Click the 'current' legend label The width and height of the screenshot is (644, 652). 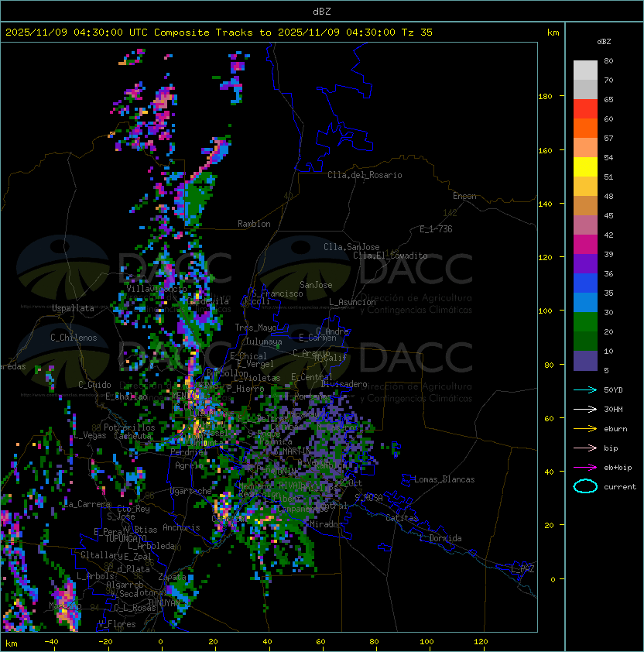click(620, 486)
